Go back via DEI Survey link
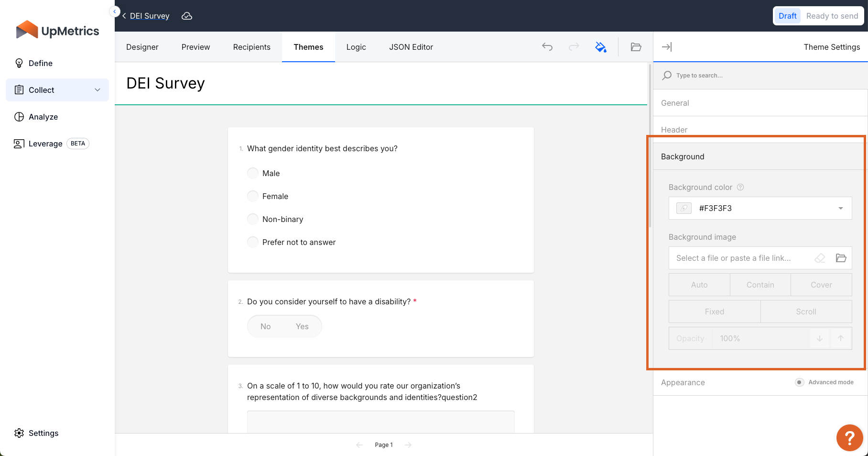 (149, 16)
